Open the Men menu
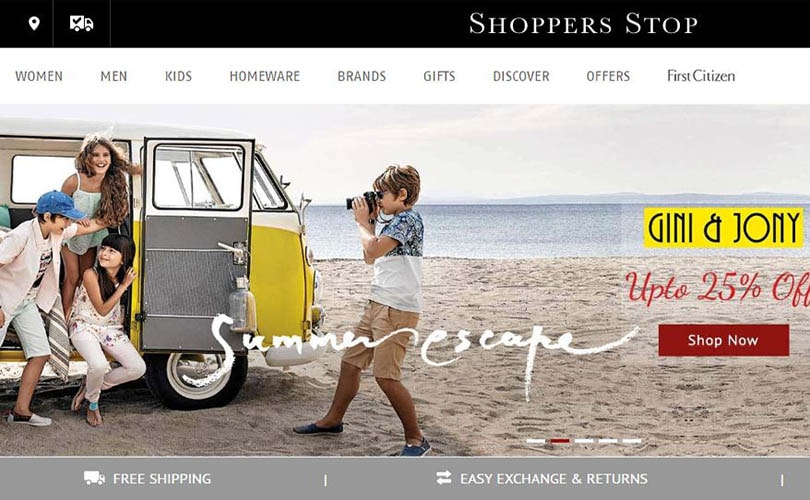Screen dimensions: 810x500 pos(114,76)
